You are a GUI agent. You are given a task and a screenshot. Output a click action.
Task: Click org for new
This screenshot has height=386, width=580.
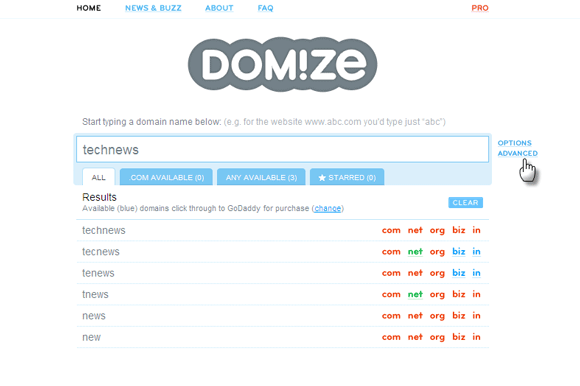pos(437,338)
